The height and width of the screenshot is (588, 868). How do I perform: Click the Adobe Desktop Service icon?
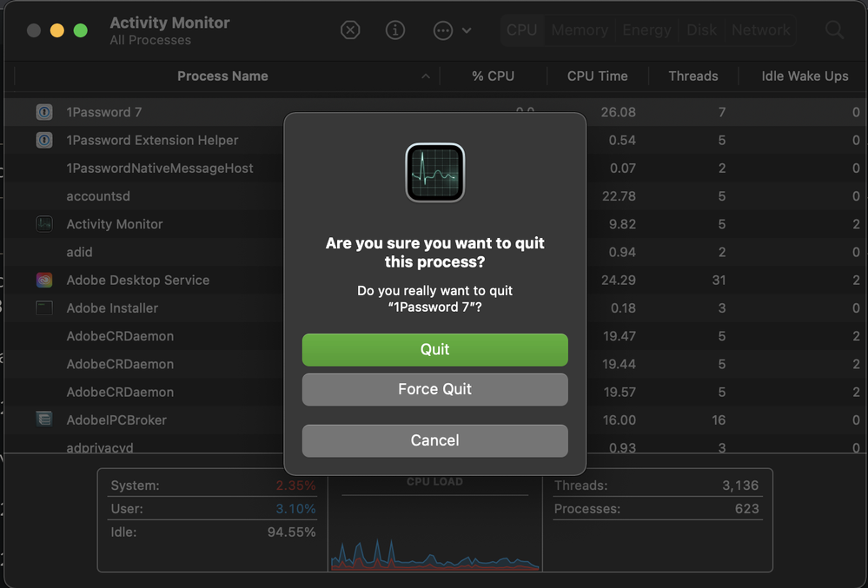[x=44, y=280]
